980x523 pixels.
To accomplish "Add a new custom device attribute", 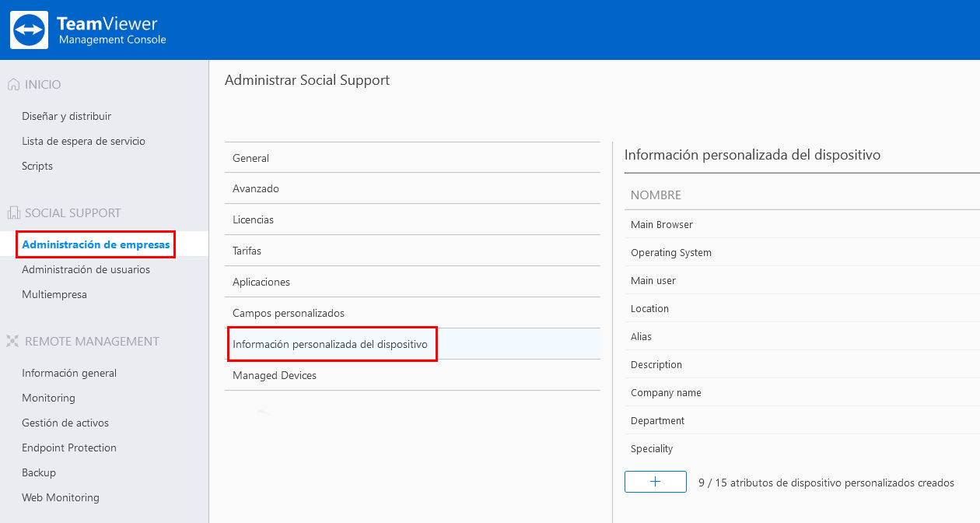I will (x=655, y=482).
